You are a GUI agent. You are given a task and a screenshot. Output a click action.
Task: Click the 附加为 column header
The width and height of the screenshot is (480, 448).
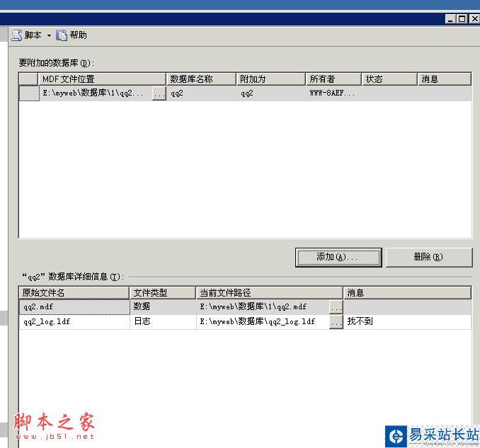point(271,79)
